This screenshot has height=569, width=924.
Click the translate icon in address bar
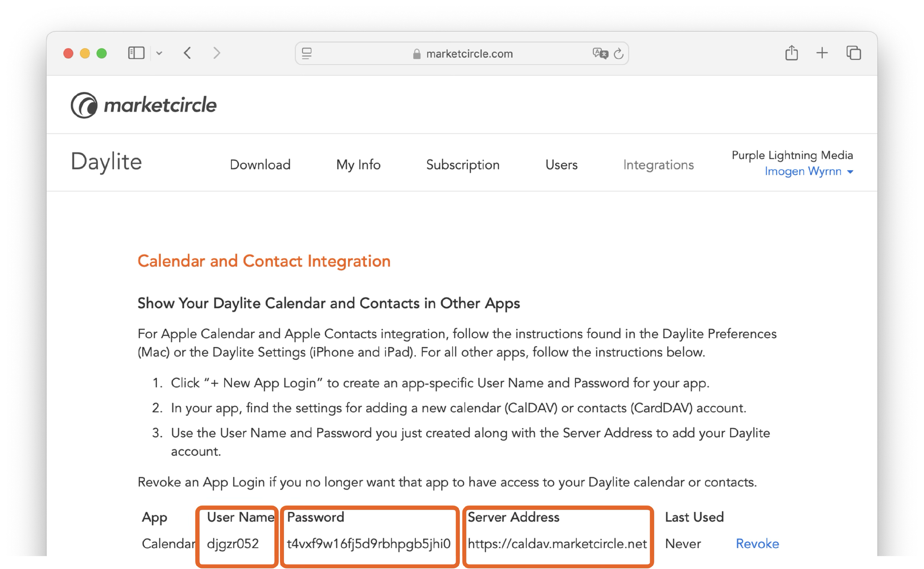600,53
